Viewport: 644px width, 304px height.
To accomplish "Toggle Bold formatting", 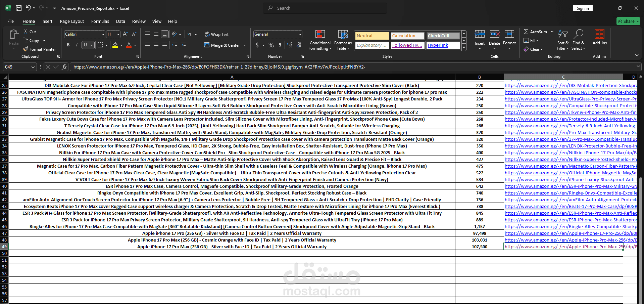I will (68, 45).
